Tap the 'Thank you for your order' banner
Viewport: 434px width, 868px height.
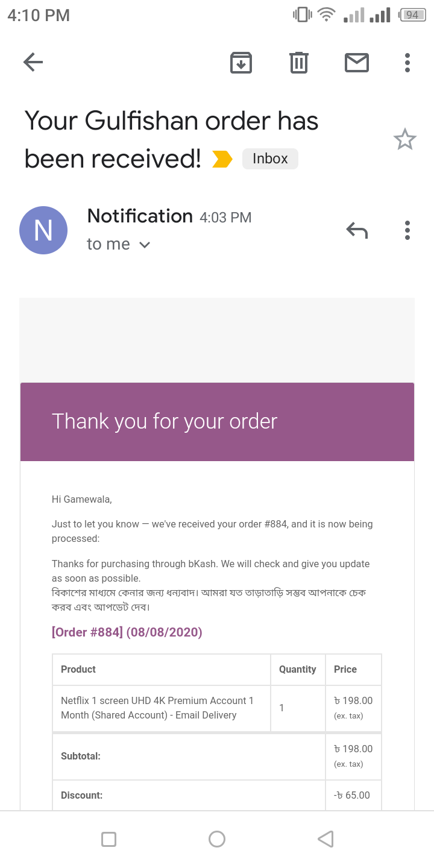click(217, 421)
